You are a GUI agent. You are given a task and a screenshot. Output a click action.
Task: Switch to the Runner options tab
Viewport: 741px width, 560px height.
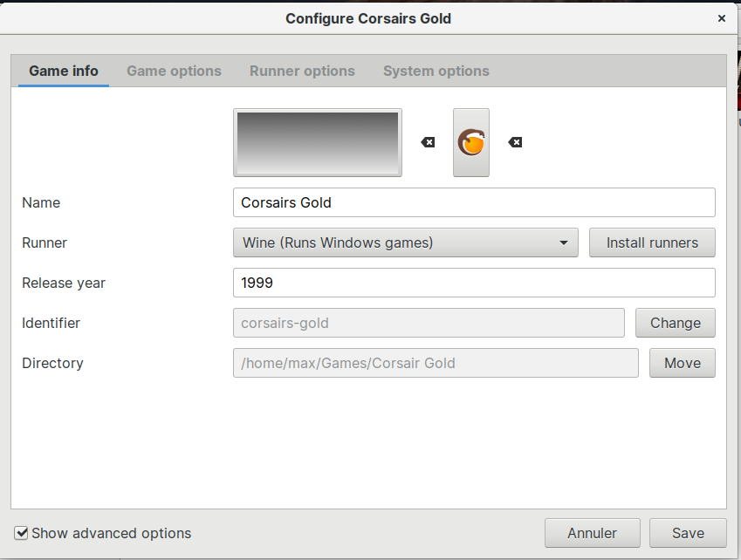[302, 72]
